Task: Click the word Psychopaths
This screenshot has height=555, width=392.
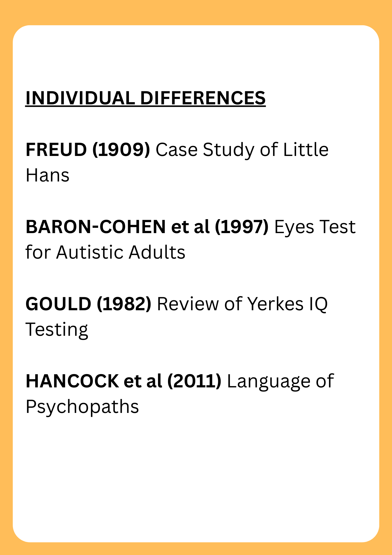Action: tap(82, 407)
